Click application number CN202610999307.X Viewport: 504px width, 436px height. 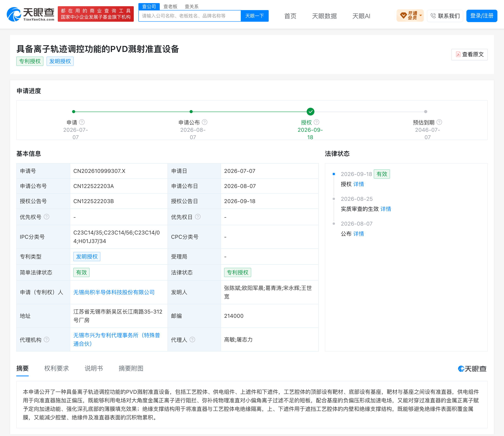click(99, 171)
